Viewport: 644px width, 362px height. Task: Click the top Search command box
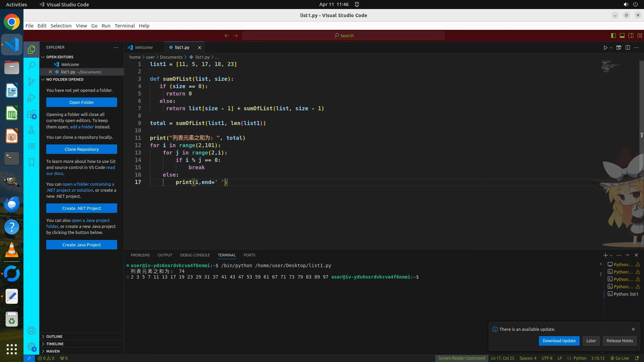pyautogui.click(x=343, y=36)
